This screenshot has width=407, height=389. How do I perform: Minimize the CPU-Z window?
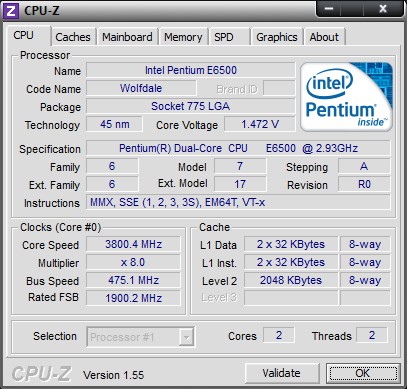[x=329, y=9]
